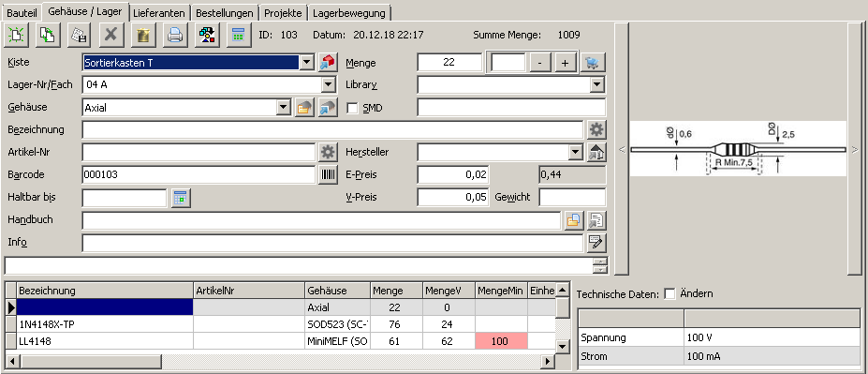Click the house icon next to Hersteller
868x374 pixels.
click(x=596, y=152)
